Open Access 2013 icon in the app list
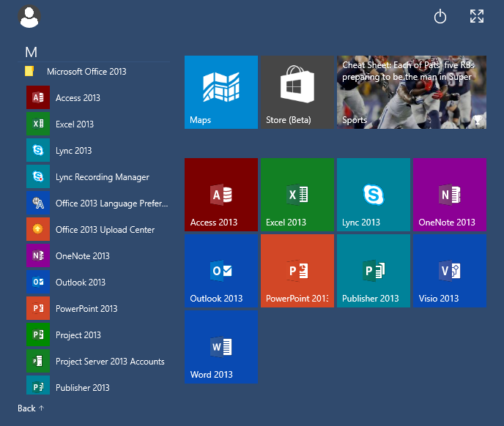The height and width of the screenshot is (426, 504). (38, 97)
